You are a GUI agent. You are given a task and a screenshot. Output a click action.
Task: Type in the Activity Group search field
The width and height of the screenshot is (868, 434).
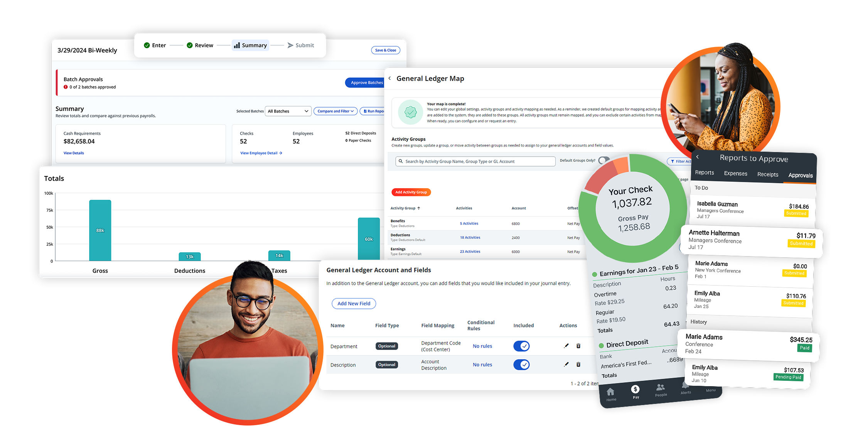click(474, 161)
